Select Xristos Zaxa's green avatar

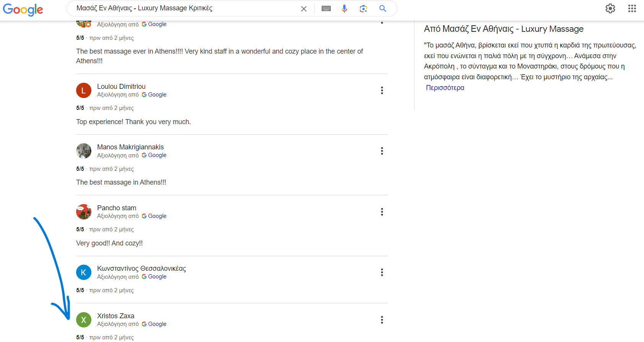pyautogui.click(x=84, y=320)
